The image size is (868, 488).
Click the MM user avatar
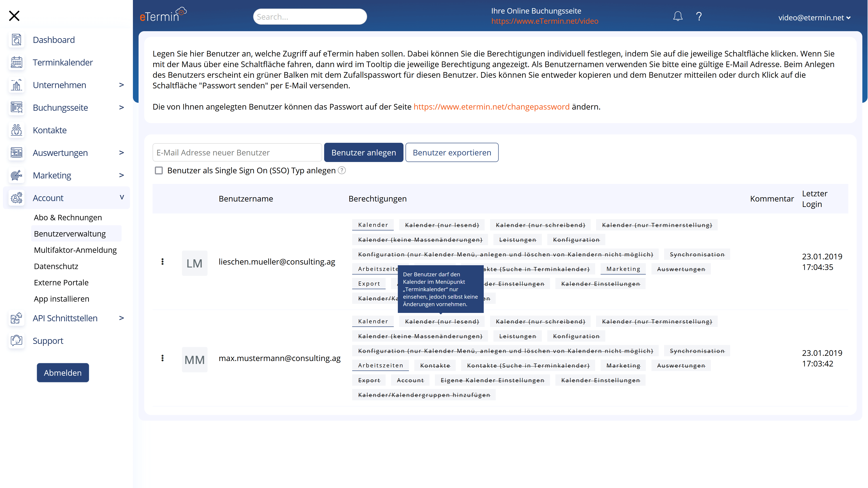(x=194, y=359)
